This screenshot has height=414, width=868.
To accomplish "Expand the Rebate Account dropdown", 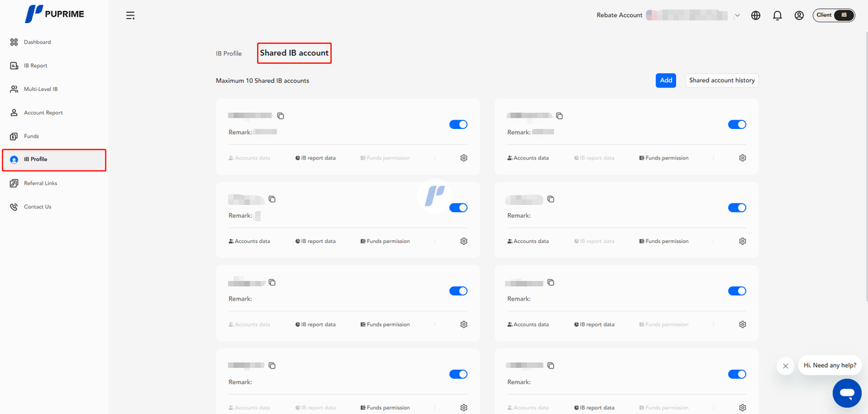I will click(x=737, y=16).
